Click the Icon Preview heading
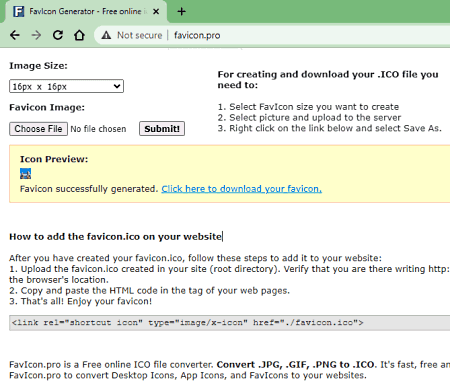 (54, 159)
